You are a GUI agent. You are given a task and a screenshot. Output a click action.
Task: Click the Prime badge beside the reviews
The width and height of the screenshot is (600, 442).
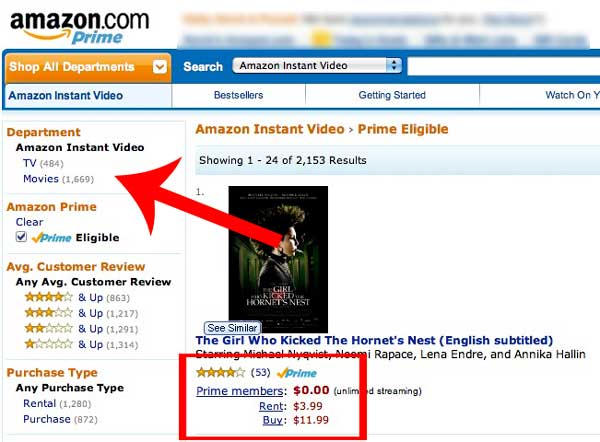[297, 373]
